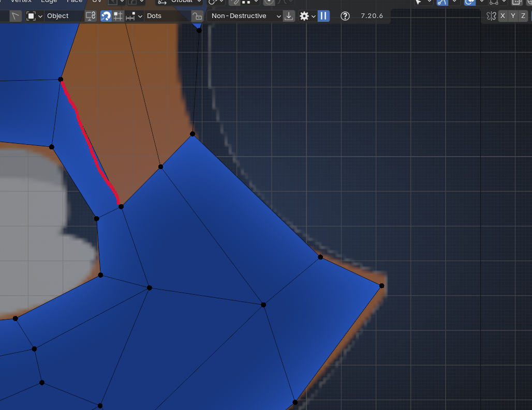Open the Non-Destructive mode dropdown

tap(246, 16)
